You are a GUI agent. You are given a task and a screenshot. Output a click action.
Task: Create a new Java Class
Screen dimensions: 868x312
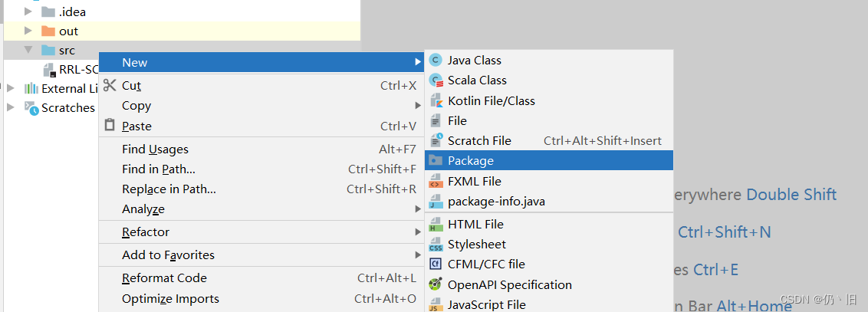[549, 61]
